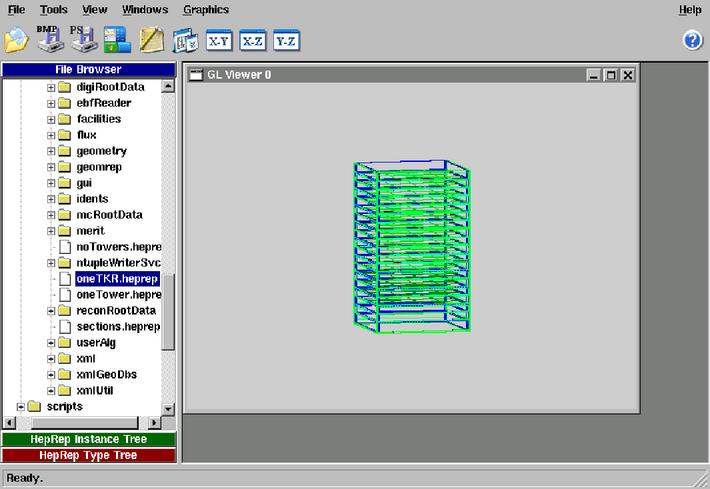Image resolution: width=710 pixels, height=489 pixels.
Task: Click the open file folder icon
Action: coord(16,40)
